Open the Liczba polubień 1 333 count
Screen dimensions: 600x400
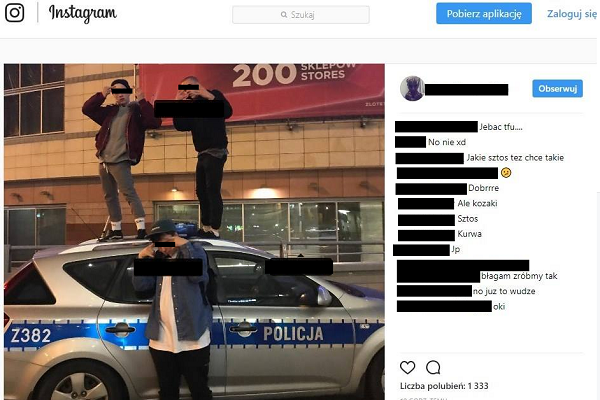pos(444,386)
